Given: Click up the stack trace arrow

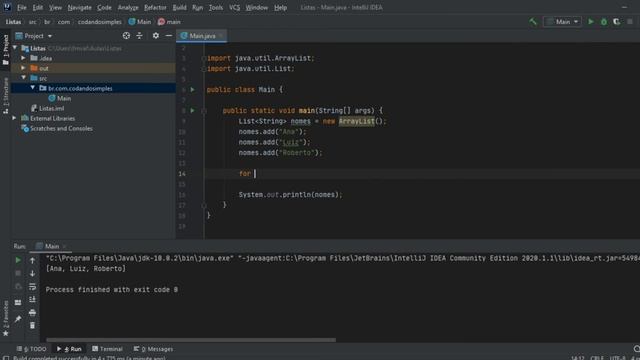Looking at the screenshot, I should [x=32, y=260].
